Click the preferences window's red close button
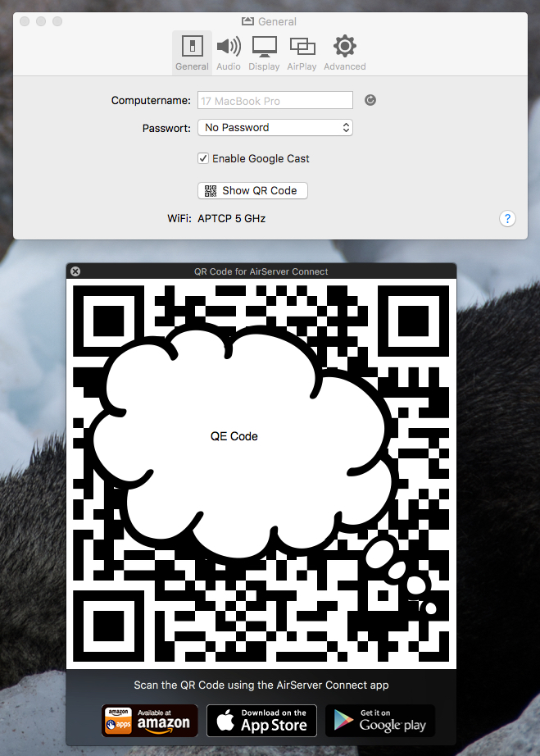This screenshot has width=540, height=756. 25,21
